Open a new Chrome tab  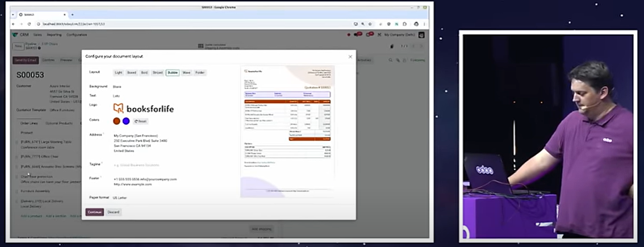click(72, 14)
